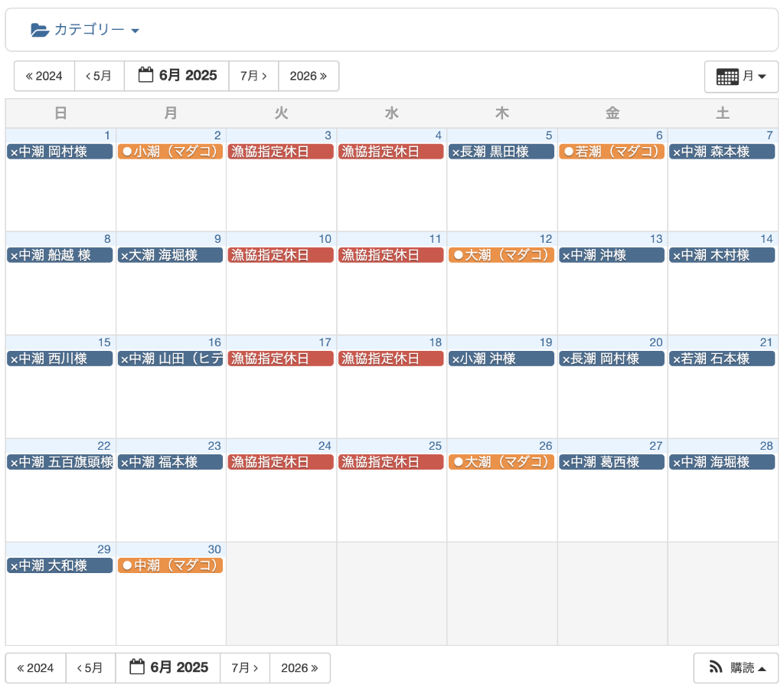Go to 7月 in the bottom navigation bar
Viewport: 784px width, 688px height.
click(244, 668)
